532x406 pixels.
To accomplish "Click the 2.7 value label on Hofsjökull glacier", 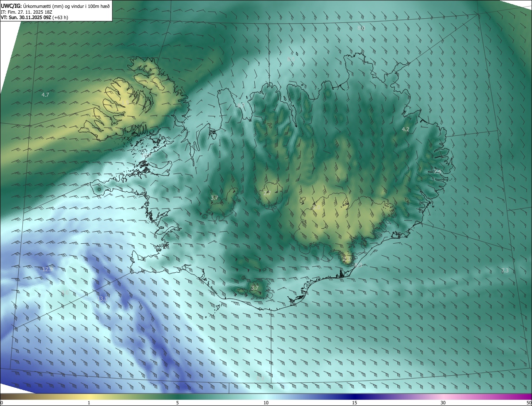I will pyautogui.click(x=267, y=193).
